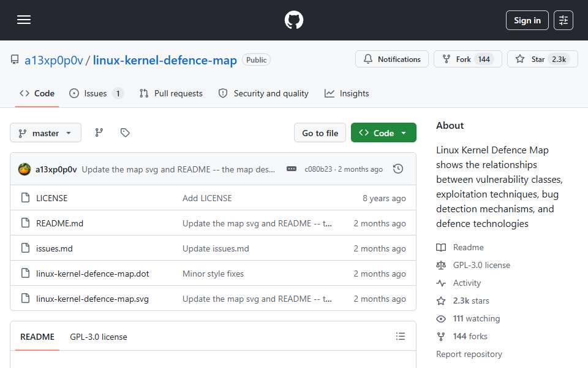Open linux-kernel-defence-map.dot file

click(x=92, y=274)
